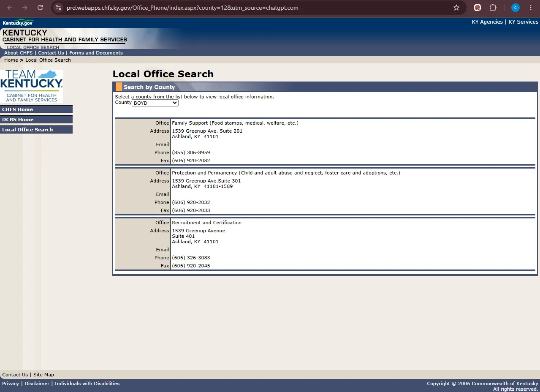The height and width of the screenshot is (392, 540).
Task: Click the browser forward arrow
Action: pyautogui.click(x=25, y=8)
